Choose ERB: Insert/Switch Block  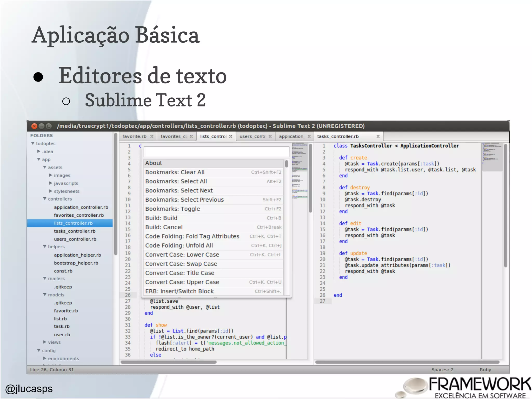tap(214, 291)
